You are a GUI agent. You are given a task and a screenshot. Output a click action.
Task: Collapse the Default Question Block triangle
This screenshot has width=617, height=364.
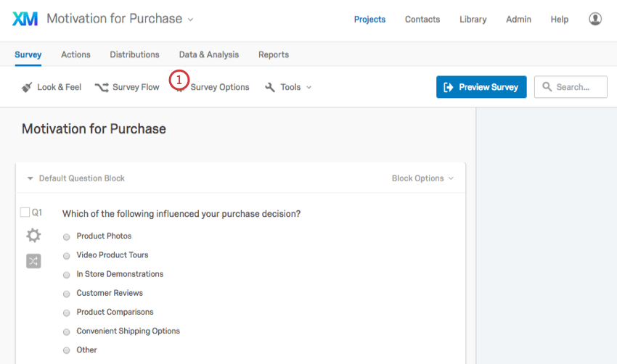coord(30,178)
